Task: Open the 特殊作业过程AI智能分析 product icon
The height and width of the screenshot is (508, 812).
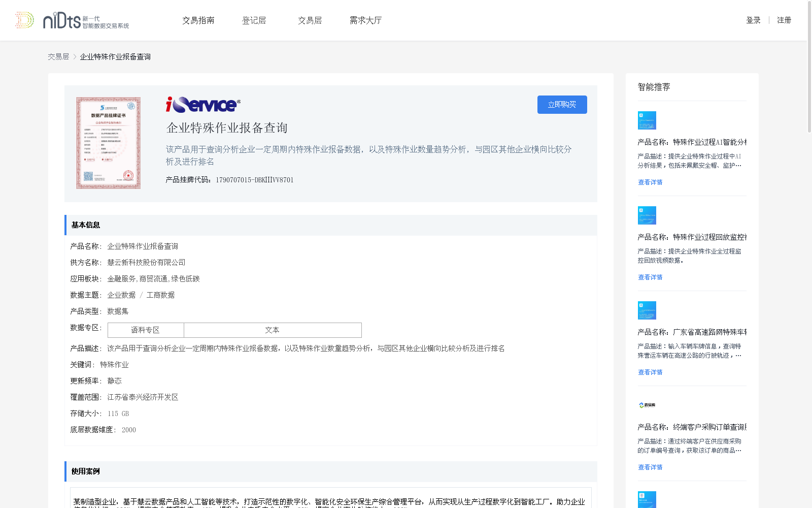Action: tap(647, 120)
